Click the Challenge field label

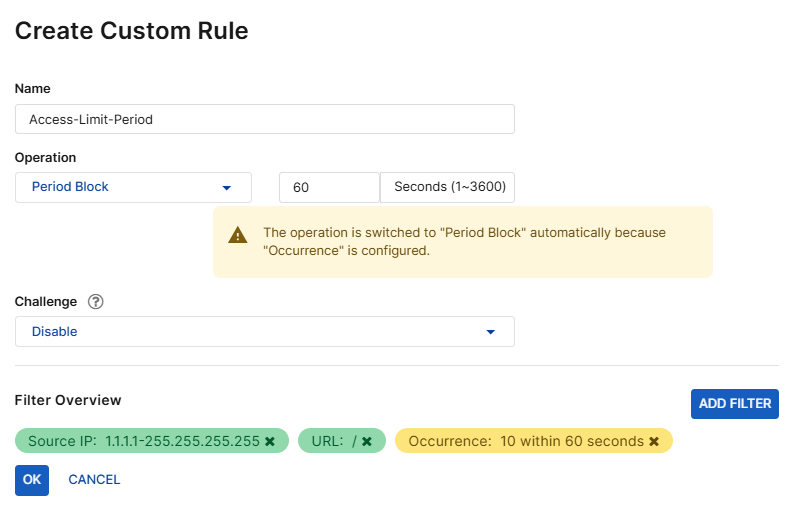(x=46, y=302)
